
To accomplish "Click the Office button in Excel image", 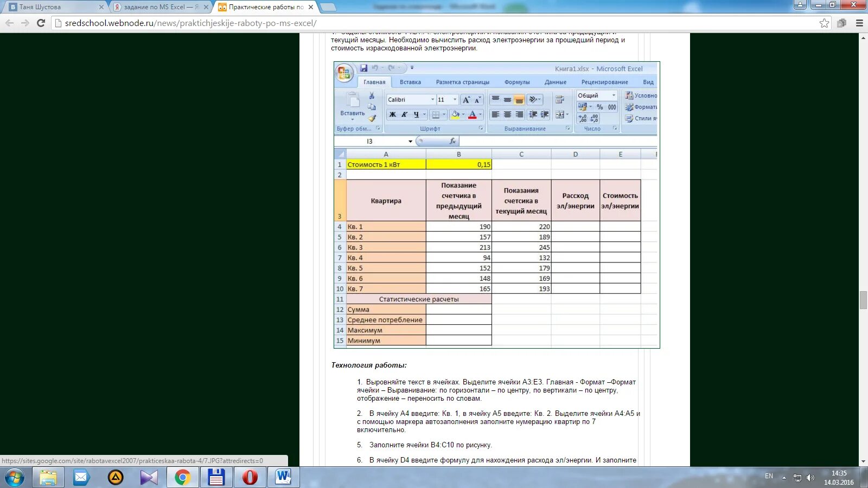I will (x=344, y=73).
